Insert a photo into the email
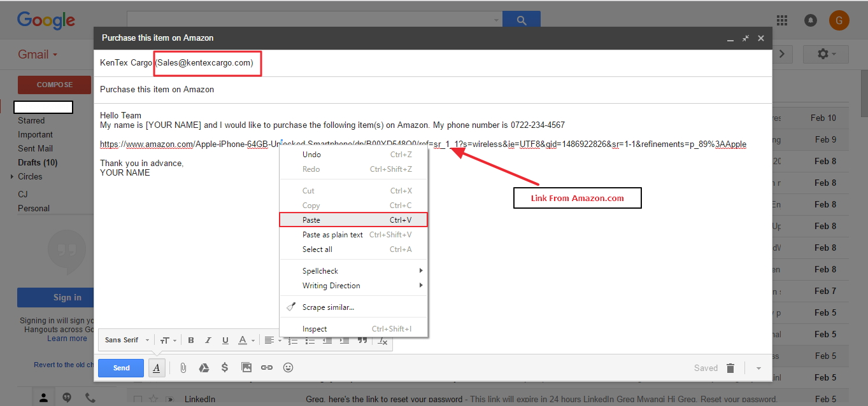The image size is (868, 406). coord(246,368)
